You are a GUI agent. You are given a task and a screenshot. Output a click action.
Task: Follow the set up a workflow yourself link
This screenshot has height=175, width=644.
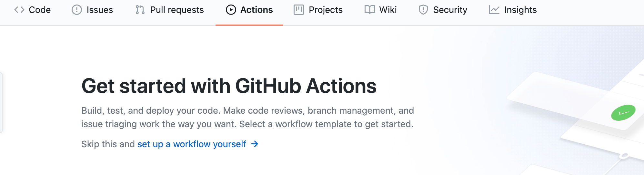192,144
